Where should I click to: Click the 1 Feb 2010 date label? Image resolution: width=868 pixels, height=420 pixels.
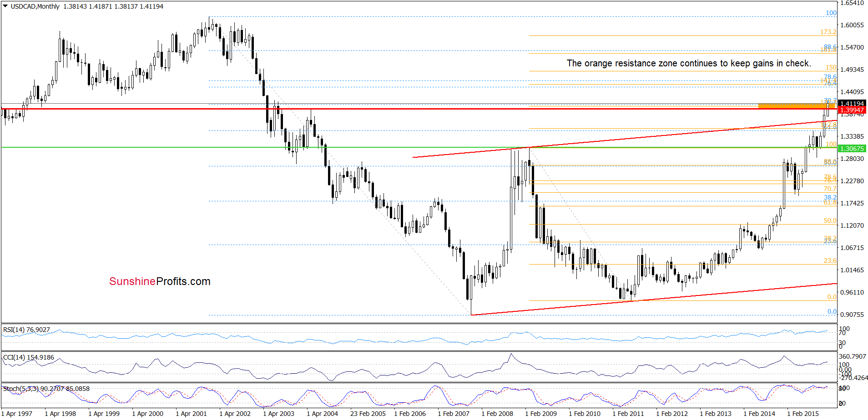[585, 414]
